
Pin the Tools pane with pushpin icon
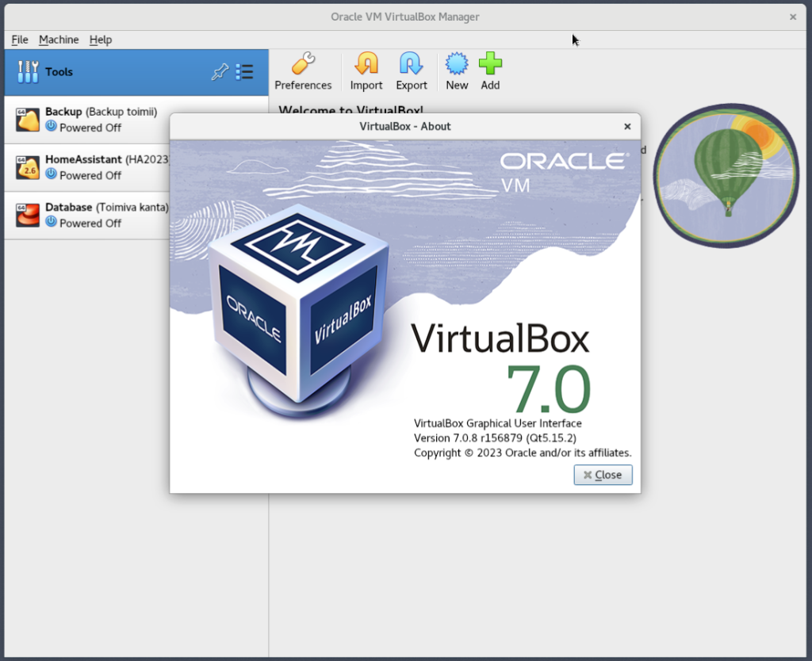[220, 72]
